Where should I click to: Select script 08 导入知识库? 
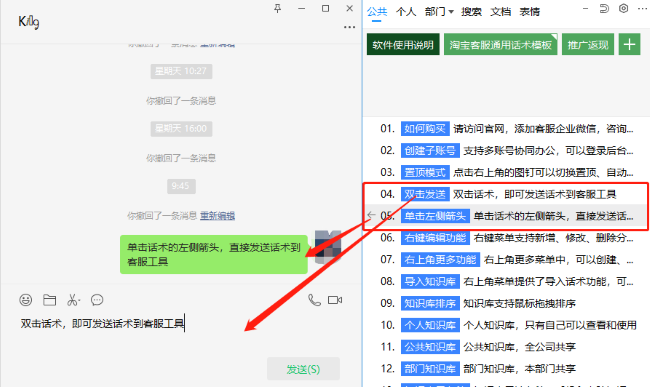tap(506, 282)
